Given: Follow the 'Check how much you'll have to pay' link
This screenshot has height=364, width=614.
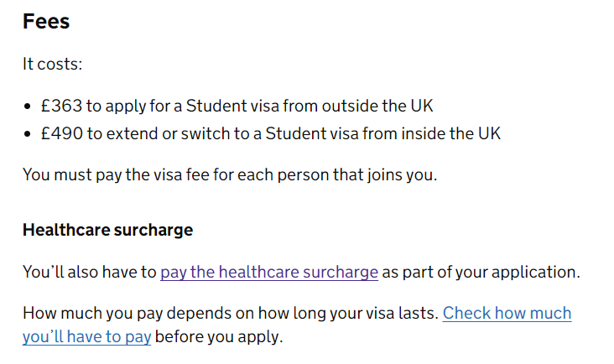Looking at the screenshot, I should (507, 313).
